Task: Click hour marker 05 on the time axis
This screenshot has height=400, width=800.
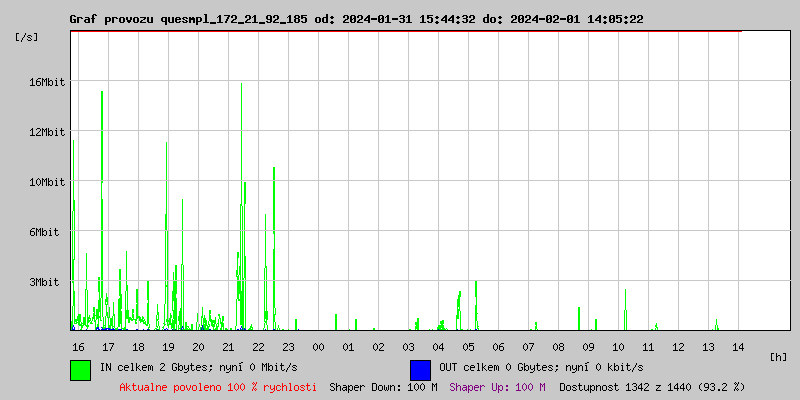Action: pos(468,346)
